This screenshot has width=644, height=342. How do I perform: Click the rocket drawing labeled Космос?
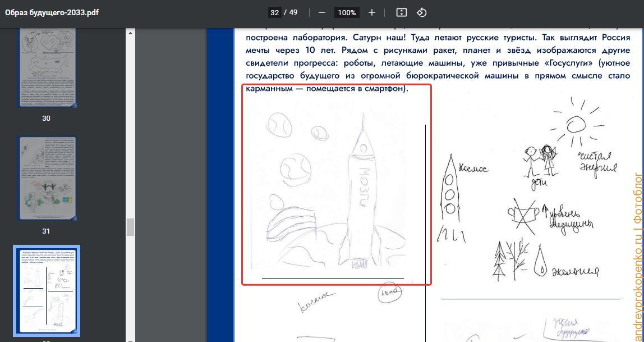[x=452, y=191]
